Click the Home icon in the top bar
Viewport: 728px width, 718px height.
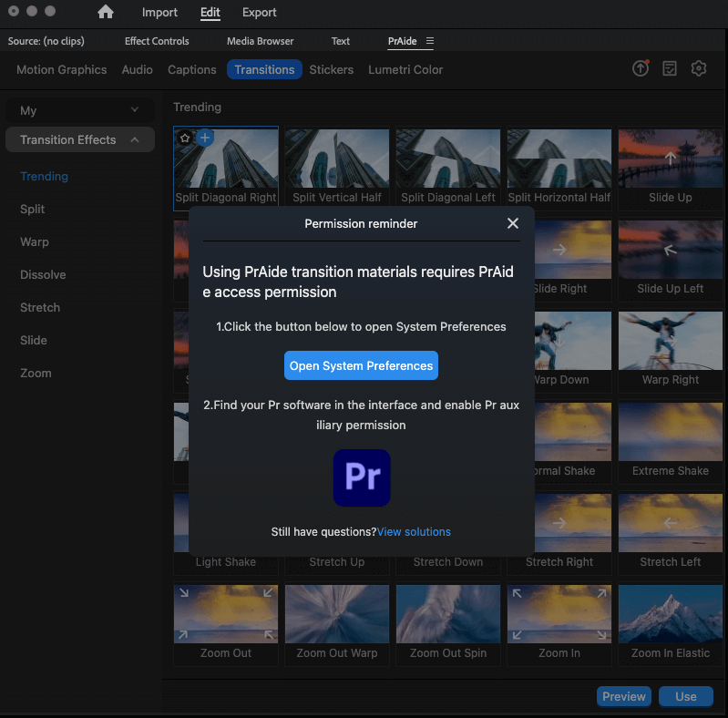(x=106, y=12)
